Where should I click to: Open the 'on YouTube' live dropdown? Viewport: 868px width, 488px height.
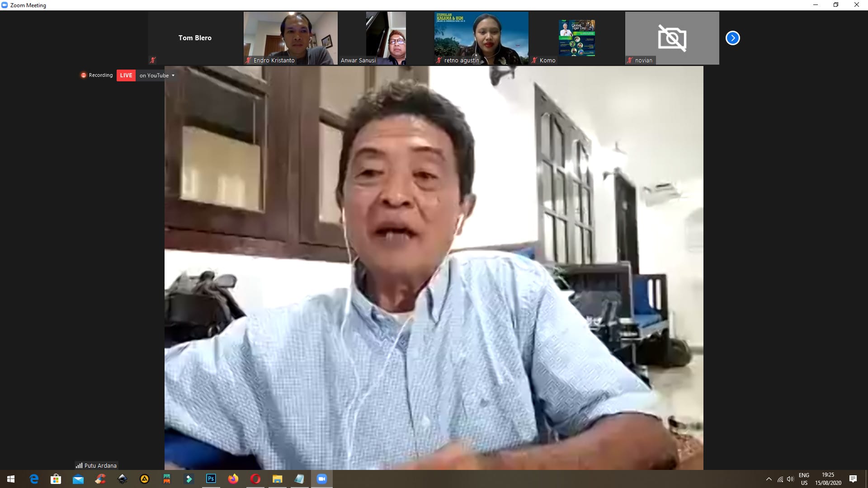click(x=157, y=75)
